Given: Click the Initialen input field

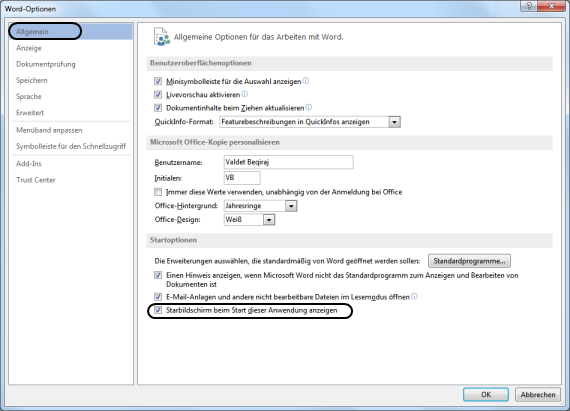Looking at the screenshot, I should (242, 178).
